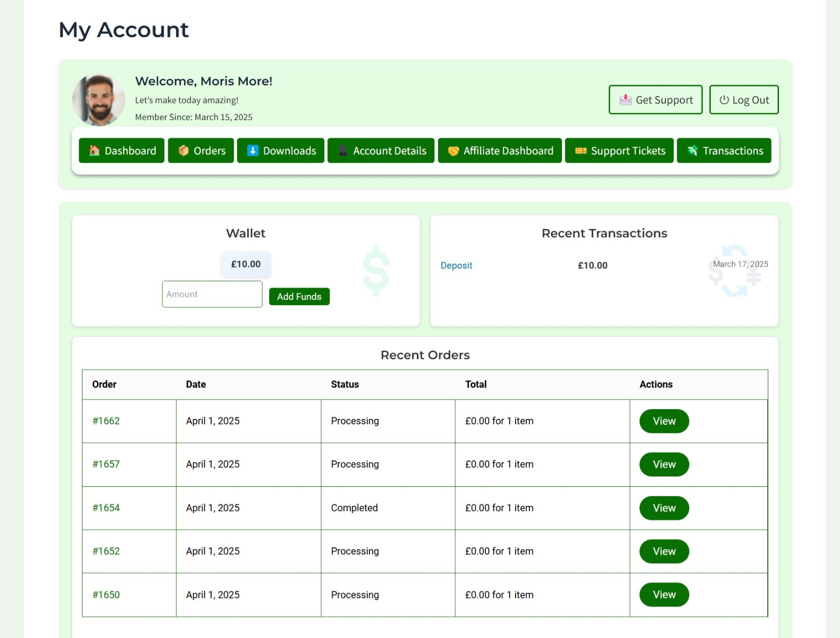Click the Welcome, Moris More! heading
Viewport: 840px width, 638px height.
(203, 81)
